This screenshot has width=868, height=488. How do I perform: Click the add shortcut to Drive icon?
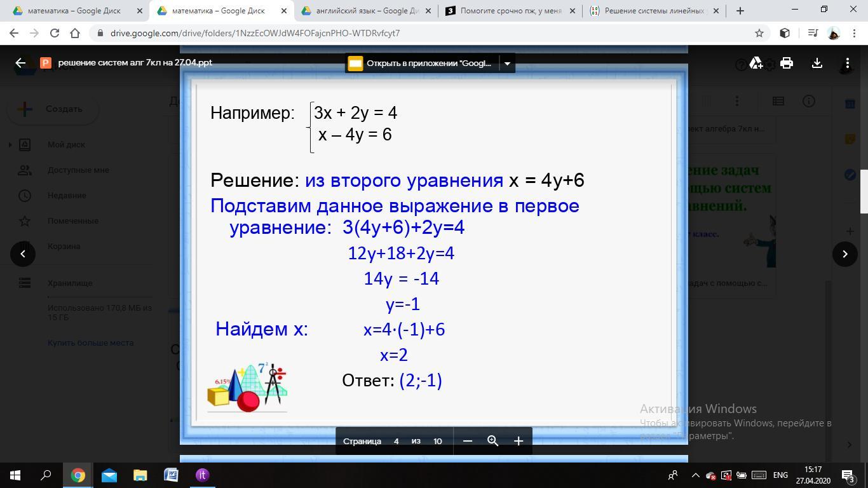pyautogui.click(x=756, y=63)
